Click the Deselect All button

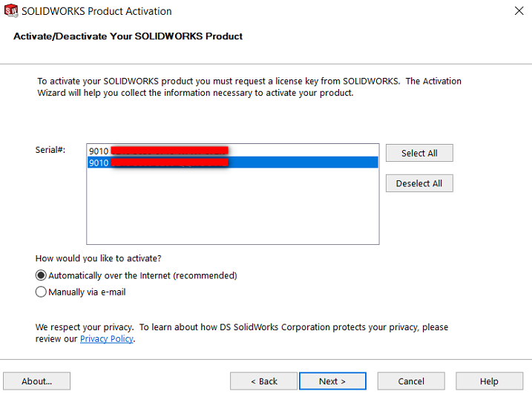click(419, 183)
